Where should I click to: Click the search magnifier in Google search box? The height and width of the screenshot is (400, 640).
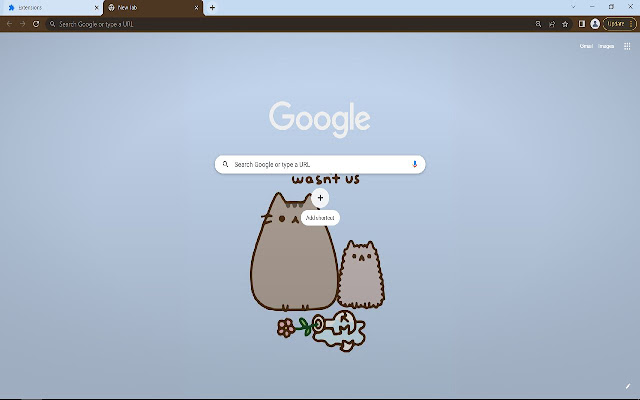pyautogui.click(x=225, y=164)
